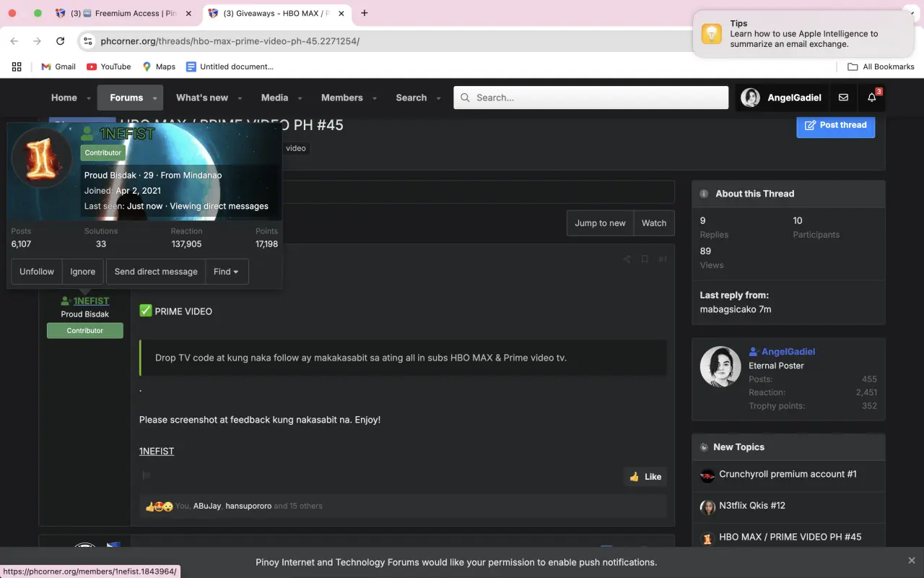
Task: Click the share icon on post #1
Action: click(627, 259)
